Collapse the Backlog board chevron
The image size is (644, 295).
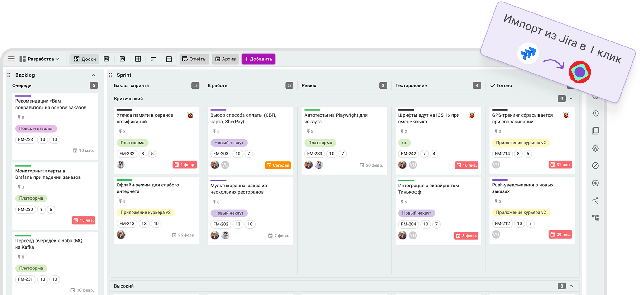[x=93, y=75]
